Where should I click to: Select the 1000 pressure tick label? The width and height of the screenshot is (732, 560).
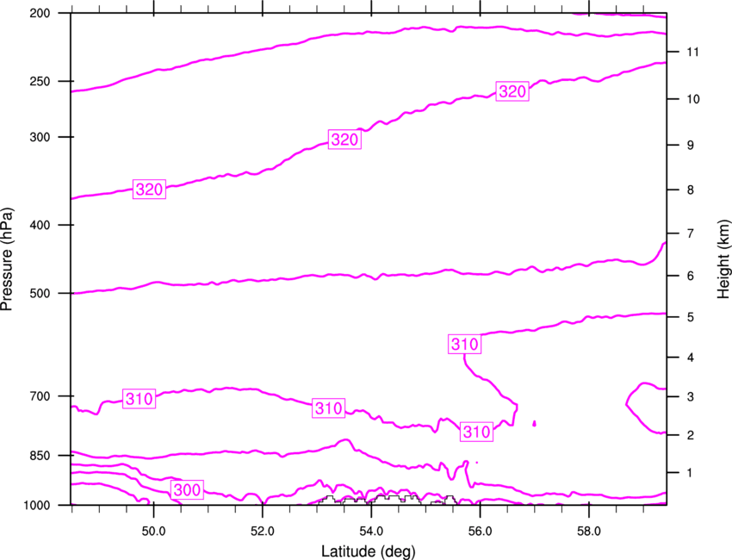point(37,506)
